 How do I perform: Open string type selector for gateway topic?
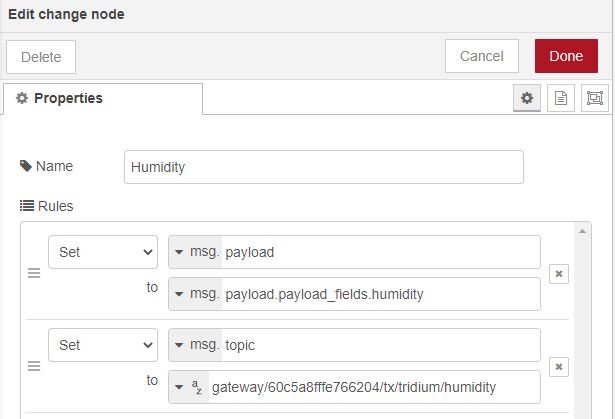[x=190, y=387]
